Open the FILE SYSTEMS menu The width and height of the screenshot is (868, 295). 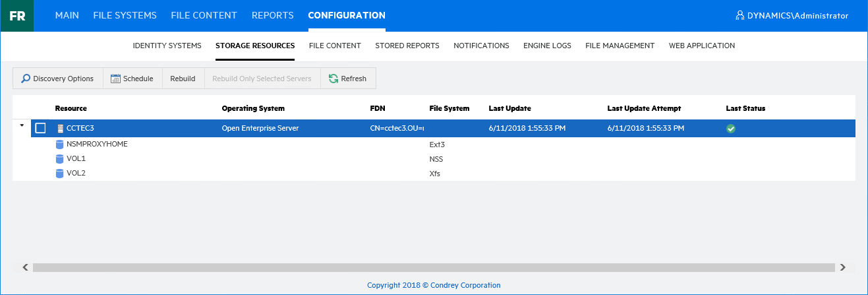click(x=125, y=15)
